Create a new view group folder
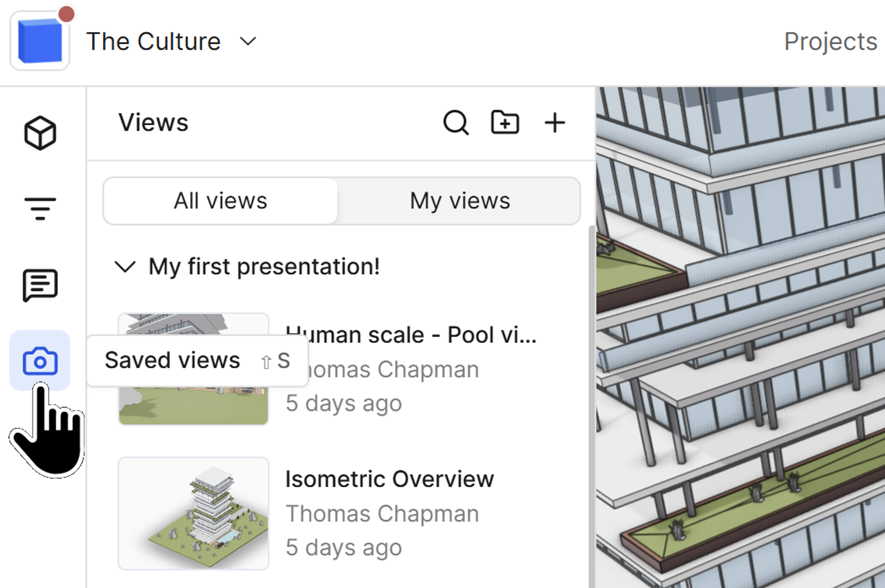 click(505, 122)
